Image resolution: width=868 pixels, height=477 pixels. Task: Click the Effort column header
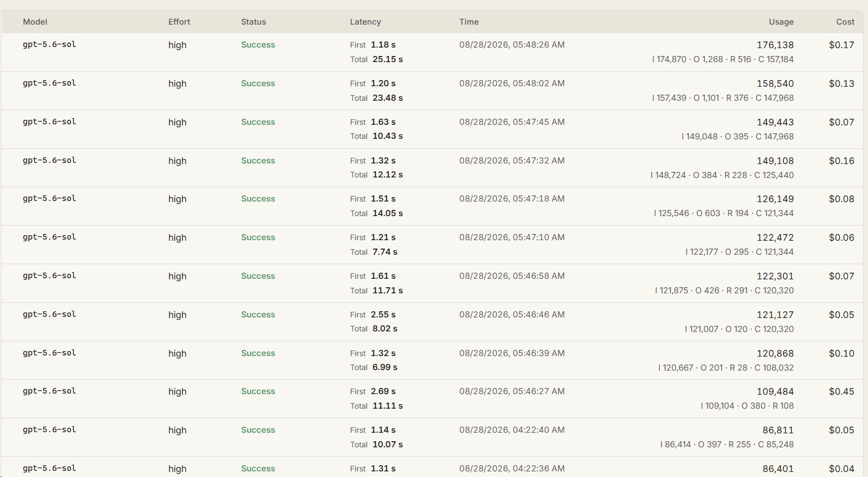(179, 22)
